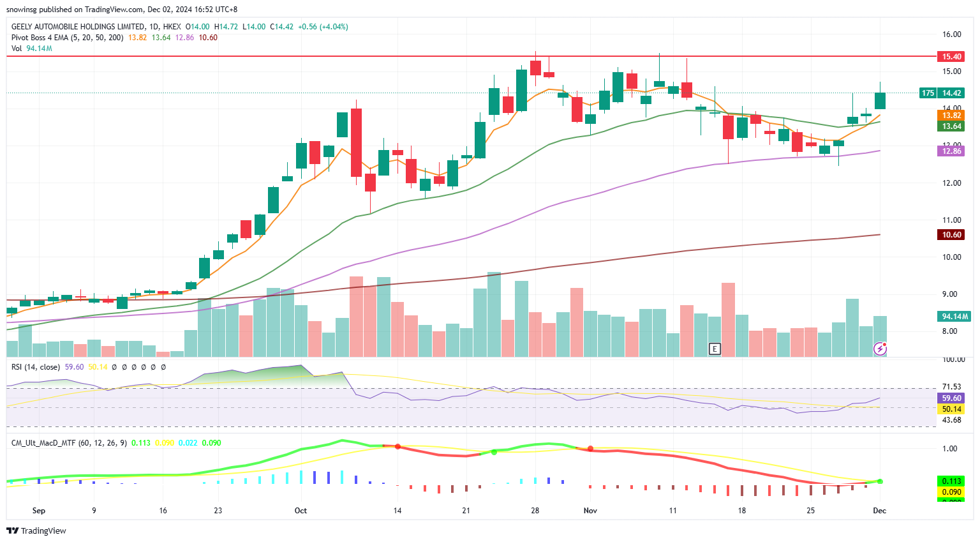The height and width of the screenshot is (542, 980).
Task: Click the yellow 50.14 RSI axis label
Action: [x=951, y=409]
